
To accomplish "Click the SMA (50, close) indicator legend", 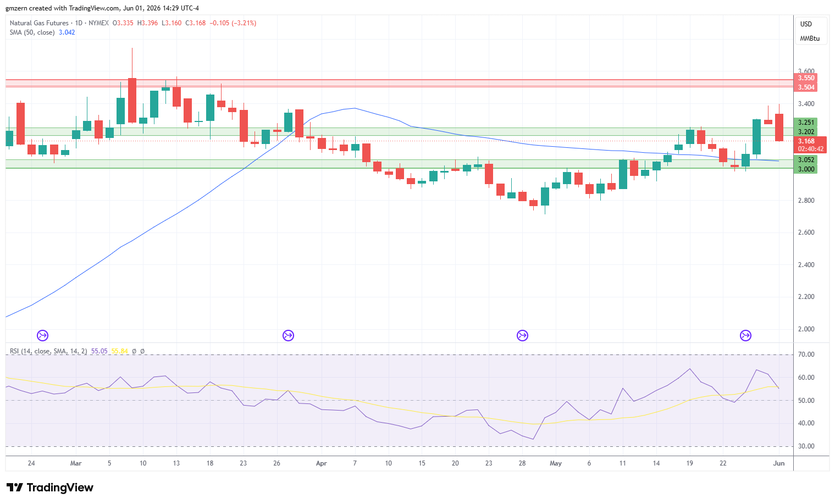I will [32, 32].
